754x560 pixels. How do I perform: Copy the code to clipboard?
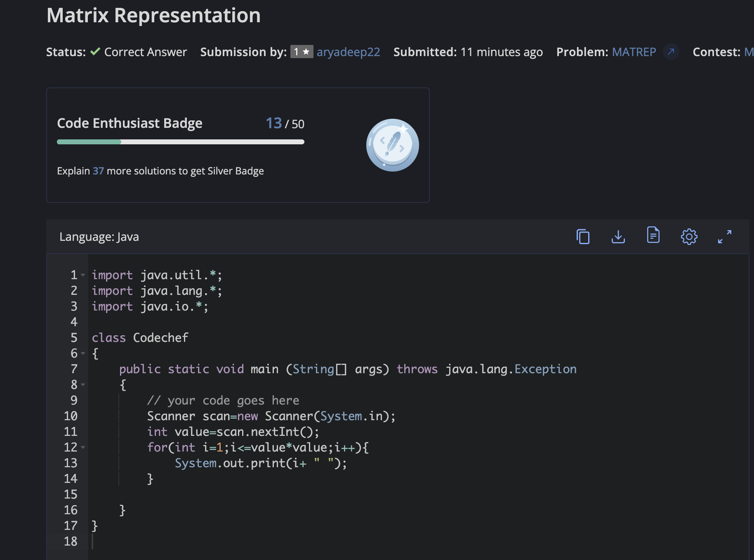point(582,237)
